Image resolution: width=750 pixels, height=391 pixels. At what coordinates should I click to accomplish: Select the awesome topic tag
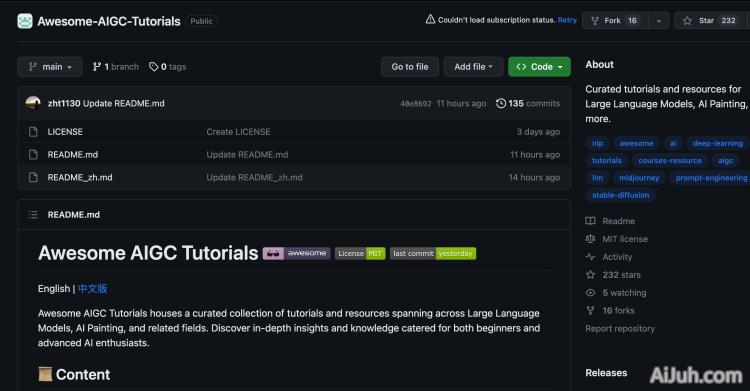tap(636, 143)
